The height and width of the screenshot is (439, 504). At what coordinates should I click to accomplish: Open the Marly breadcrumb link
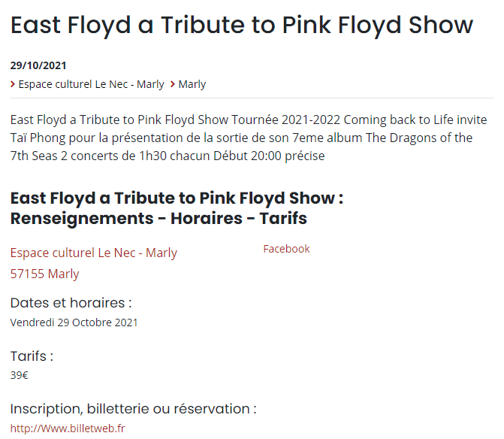192,84
